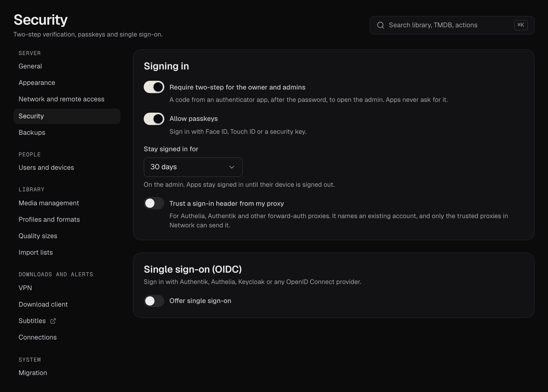Click the external link icon beside Subtitles
The width and height of the screenshot is (548, 392).
pos(53,321)
